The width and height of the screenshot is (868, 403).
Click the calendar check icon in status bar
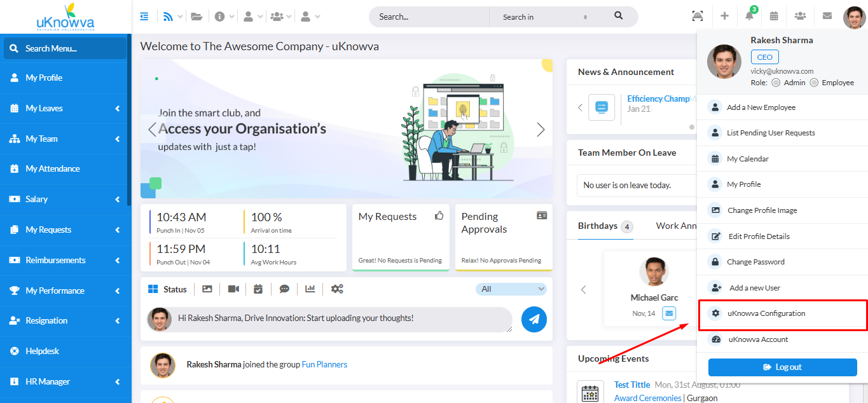(258, 289)
